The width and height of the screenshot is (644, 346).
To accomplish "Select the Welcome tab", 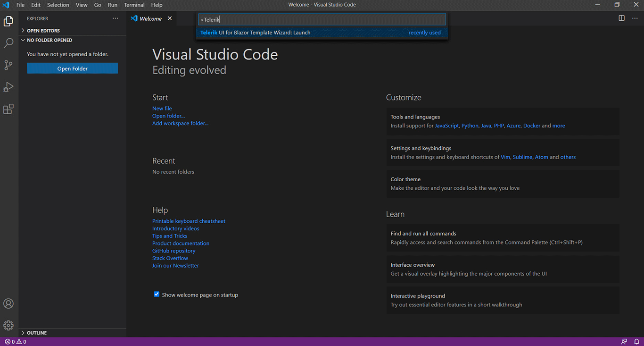I will (x=150, y=18).
